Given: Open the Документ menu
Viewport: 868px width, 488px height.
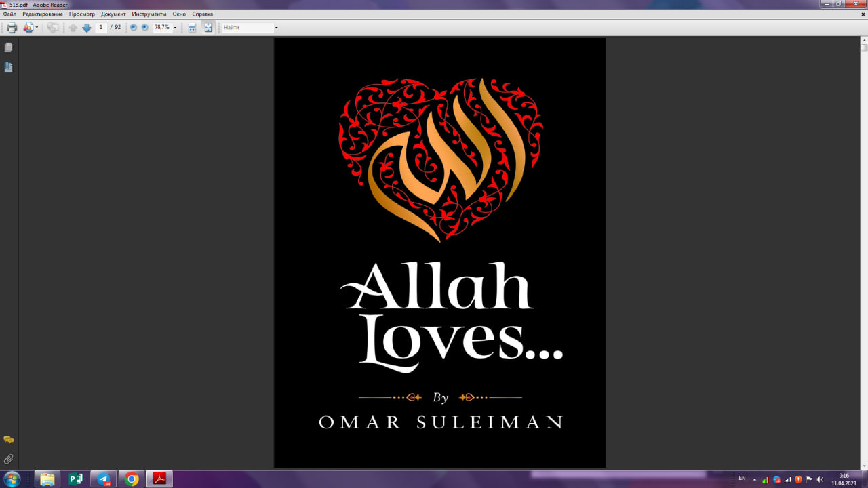Looking at the screenshot, I should point(113,14).
